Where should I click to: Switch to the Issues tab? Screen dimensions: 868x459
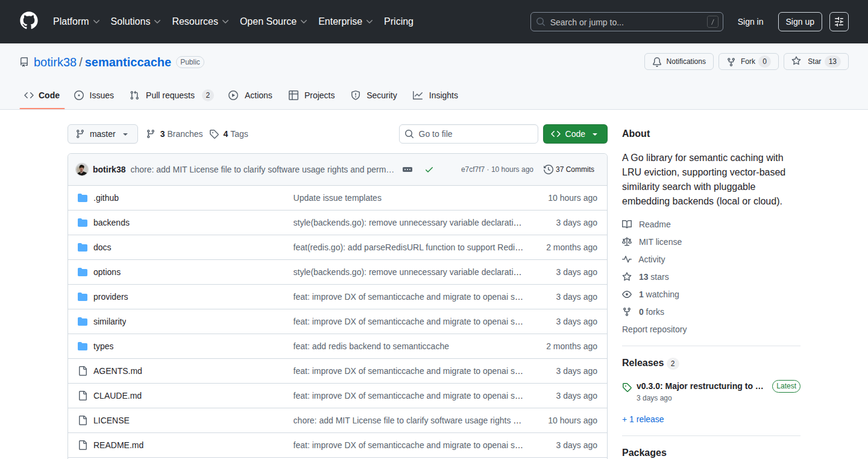pyautogui.click(x=94, y=95)
